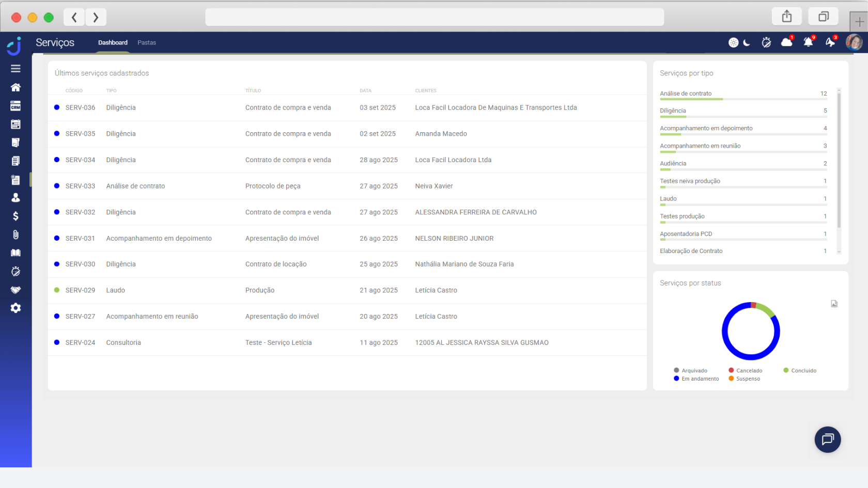This screenshot has width=868, height=488.
Task: Switch to the Pastas tab
Action: [x=147, y=43]
